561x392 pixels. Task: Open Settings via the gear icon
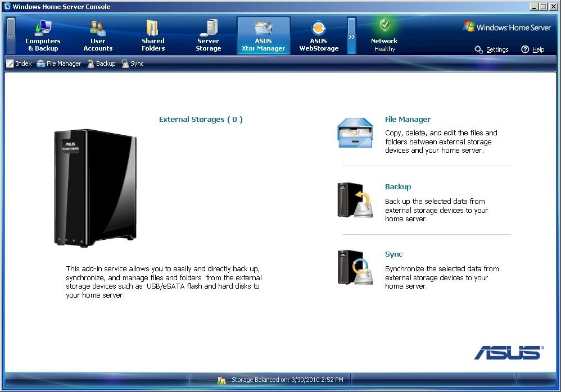point(479,49)
